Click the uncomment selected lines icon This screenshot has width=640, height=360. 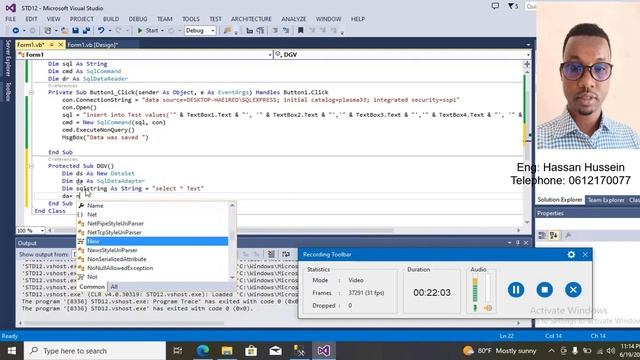(286, 31)
